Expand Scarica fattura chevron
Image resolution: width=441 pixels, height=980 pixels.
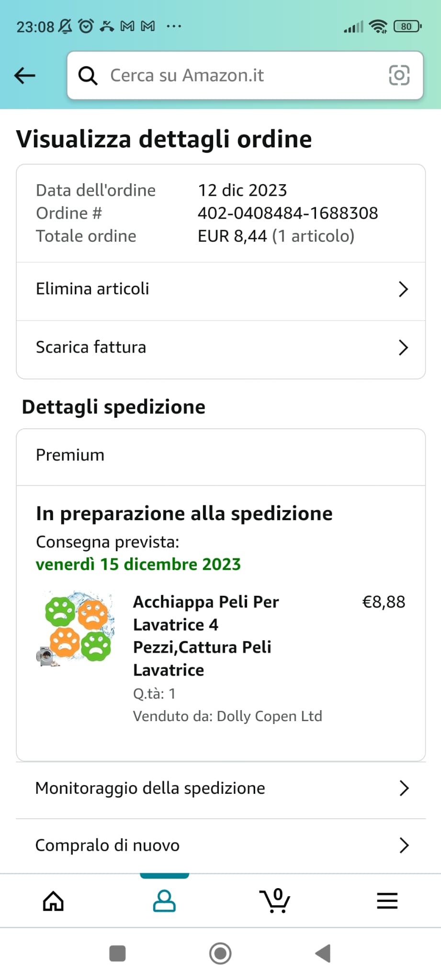point(403,347)
